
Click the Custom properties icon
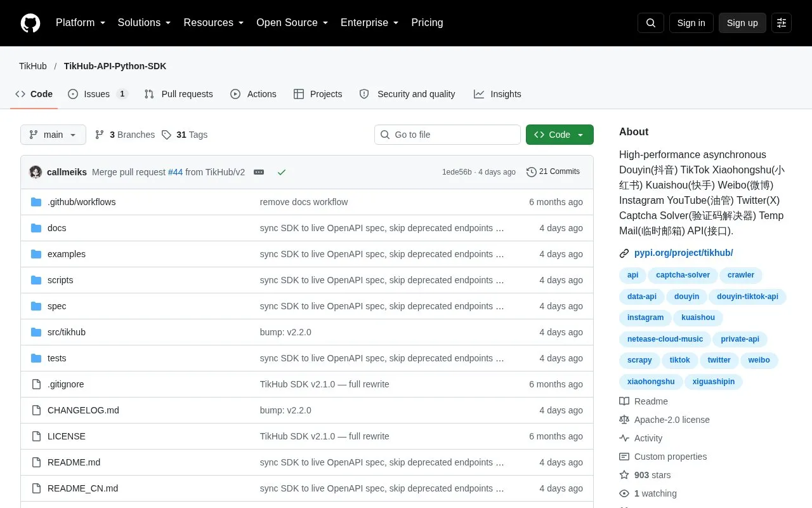[624, 457]
